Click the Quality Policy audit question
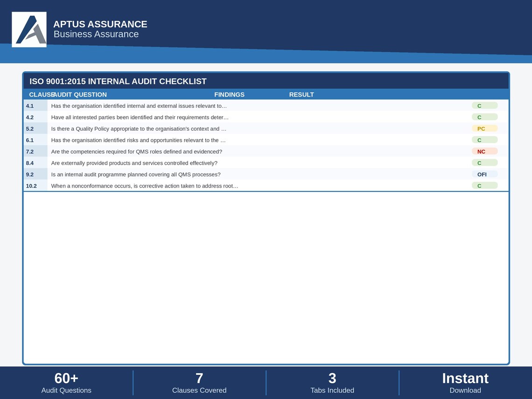 [x=139, y=129]
